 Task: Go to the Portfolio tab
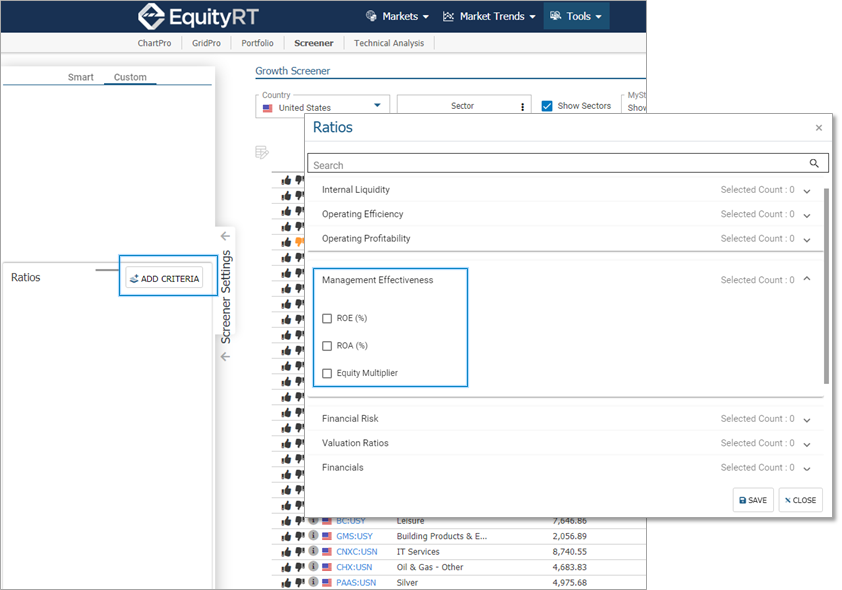point(257,43)
